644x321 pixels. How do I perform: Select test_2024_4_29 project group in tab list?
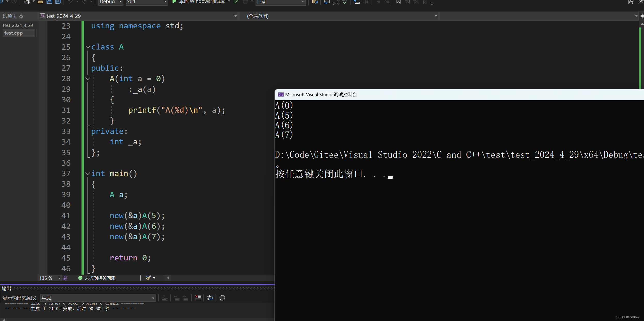point(18,25)
